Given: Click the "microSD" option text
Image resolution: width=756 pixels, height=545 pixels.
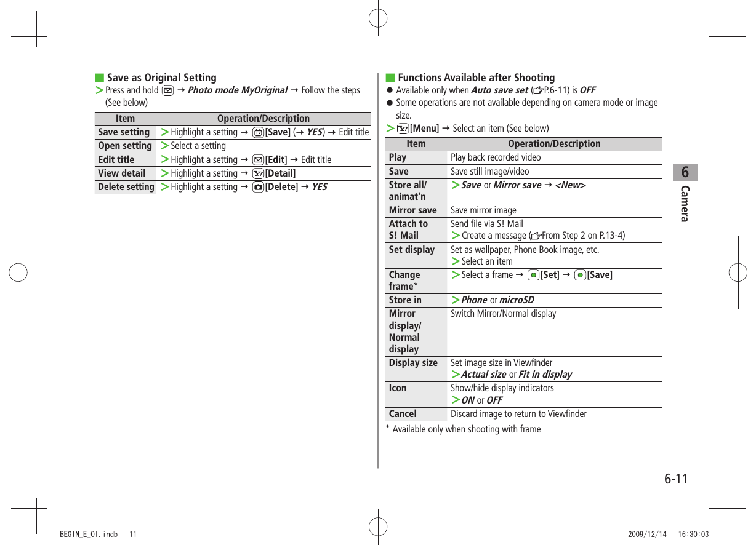Looking at the screenshot, I should [x=517, y=300].
